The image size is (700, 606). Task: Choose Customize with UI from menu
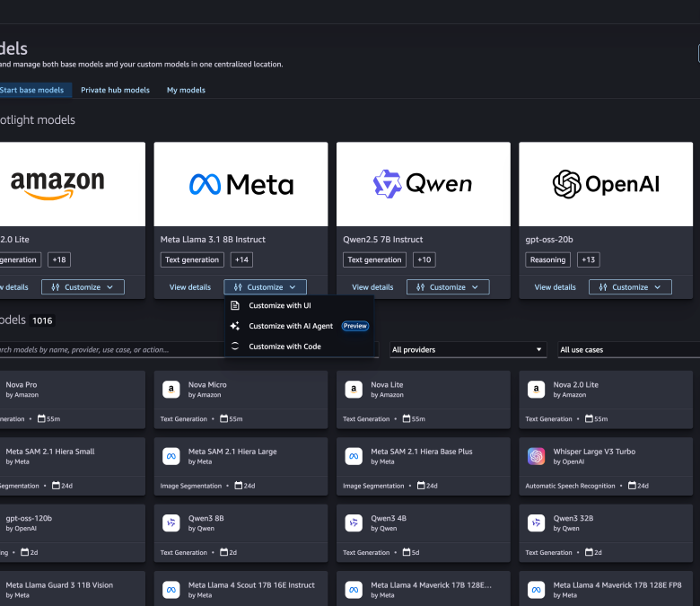[279, 305]
